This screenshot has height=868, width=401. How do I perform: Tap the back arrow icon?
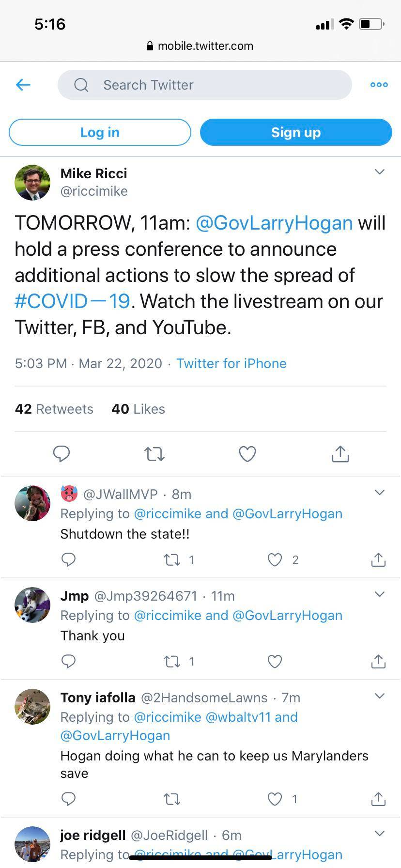23,85
